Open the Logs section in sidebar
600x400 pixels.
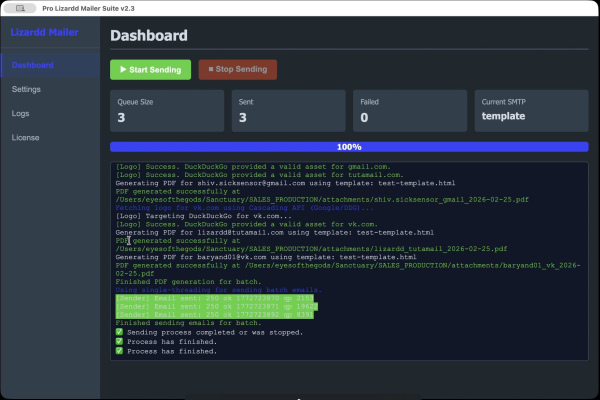tap(21, 113)
